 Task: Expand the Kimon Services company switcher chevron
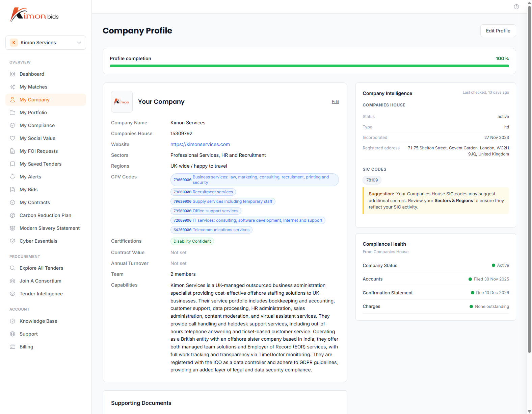pyautogui.click(x=79, y=43)
